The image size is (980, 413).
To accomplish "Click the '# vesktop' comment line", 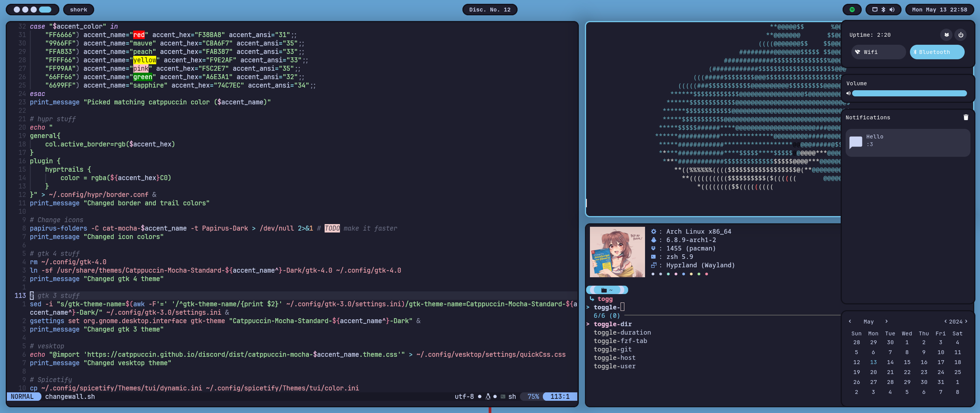I will (x=47, y=346).
